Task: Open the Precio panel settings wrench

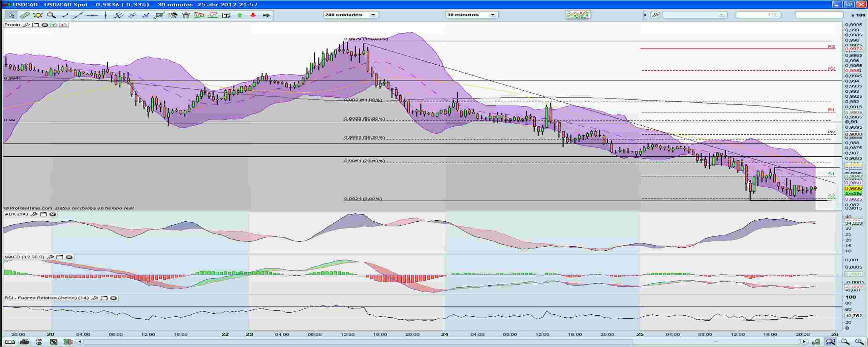Action: coord(26,25)
